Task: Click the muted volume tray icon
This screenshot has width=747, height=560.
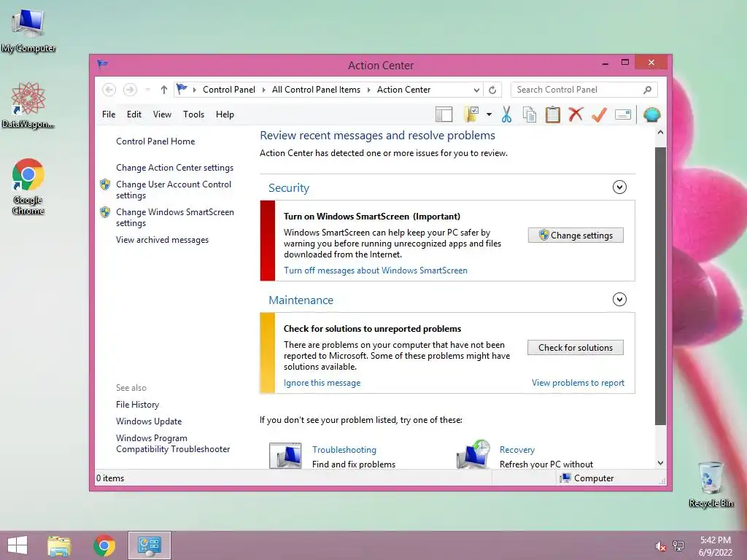Action: pos(660,546)
